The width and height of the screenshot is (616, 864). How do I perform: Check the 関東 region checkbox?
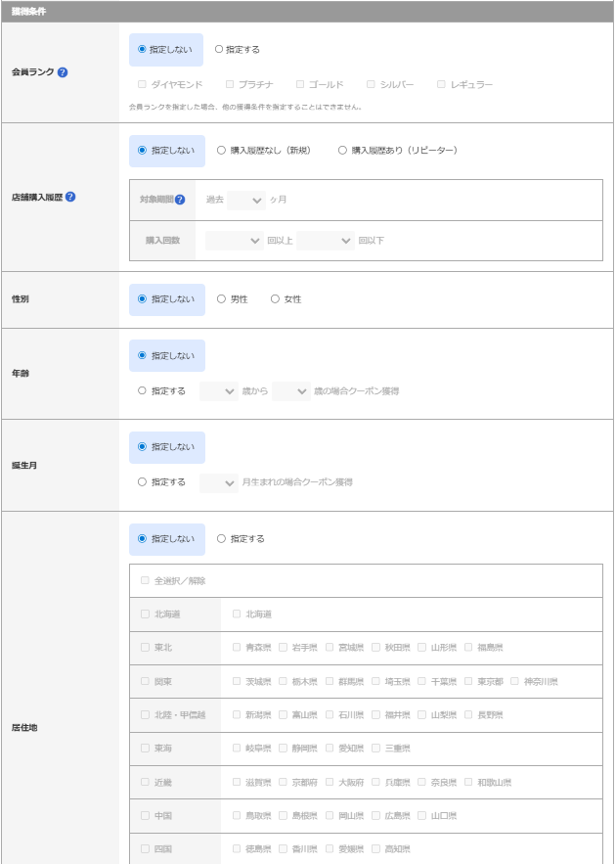click(145, 681)
